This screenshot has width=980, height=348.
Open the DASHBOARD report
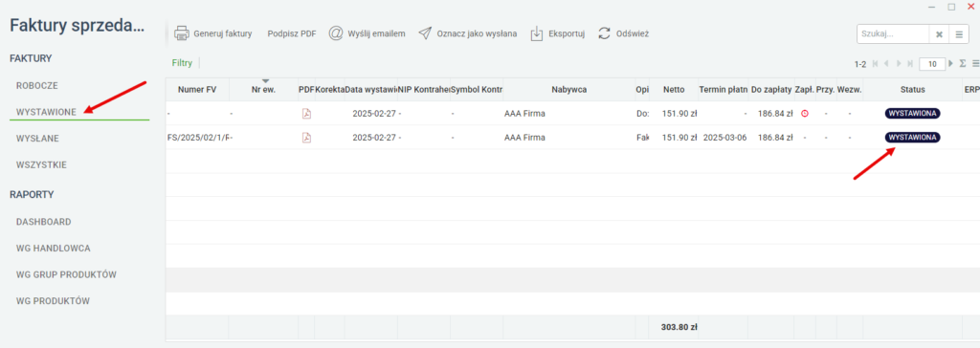(x=43, y=222)
